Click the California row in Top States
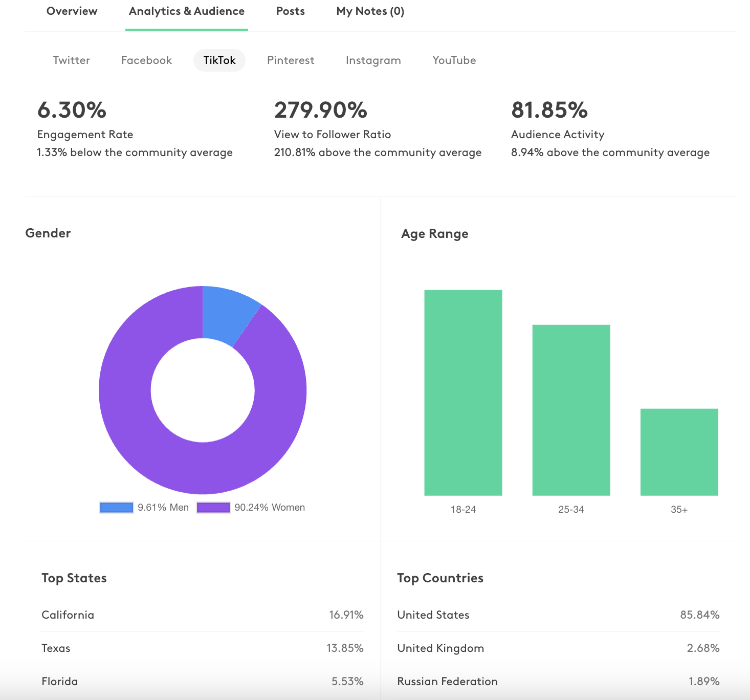 click(x=202, y=615)
